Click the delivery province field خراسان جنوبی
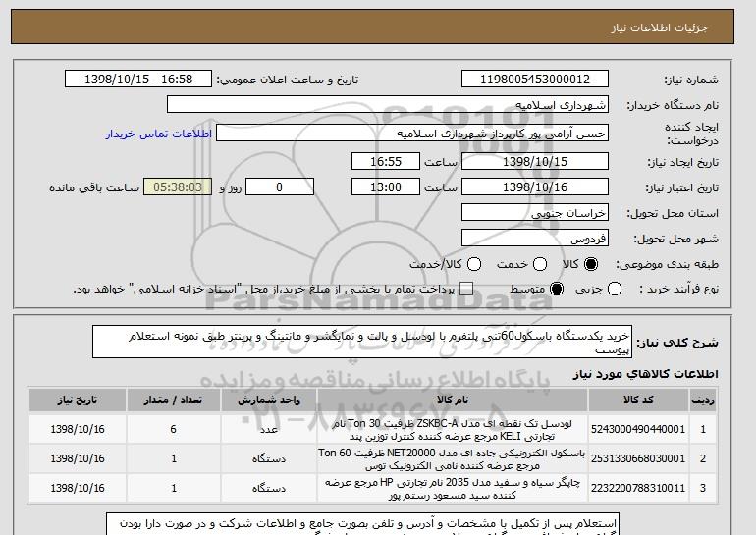The height and width of the screenshot is (535, 756). pyautogui.click(x=535, y=213)
